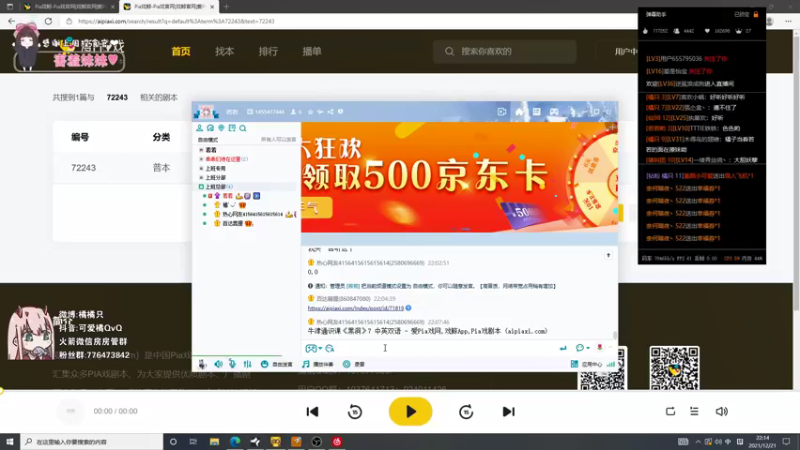Play the audio track

[410, 411]
